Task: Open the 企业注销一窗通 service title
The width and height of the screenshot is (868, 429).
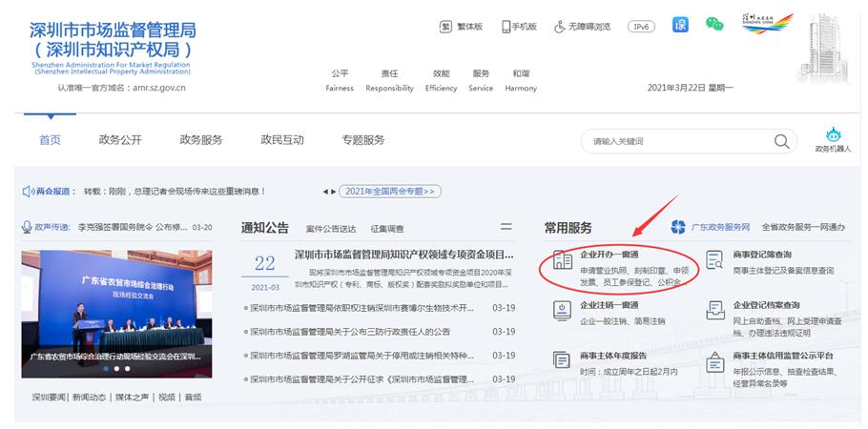Action: pyautogui.click(x=609, y=305)
